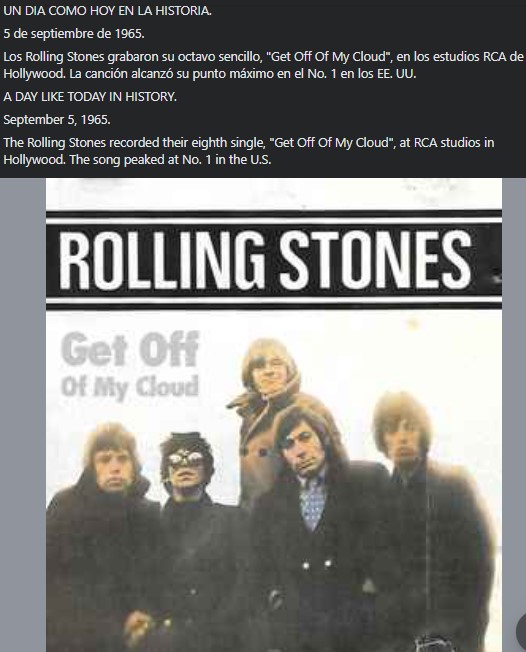526x652 pixels.
Task: Click 'A DAY LIKE TODAY IN HISTORY.' heading
Action: pos(90,97)
